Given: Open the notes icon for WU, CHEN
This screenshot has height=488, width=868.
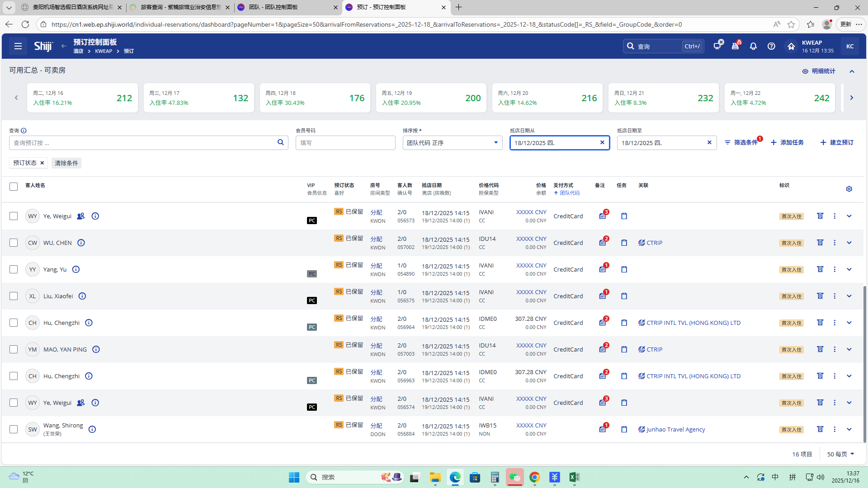Looking at the screenshot, I should pos(603,243).
